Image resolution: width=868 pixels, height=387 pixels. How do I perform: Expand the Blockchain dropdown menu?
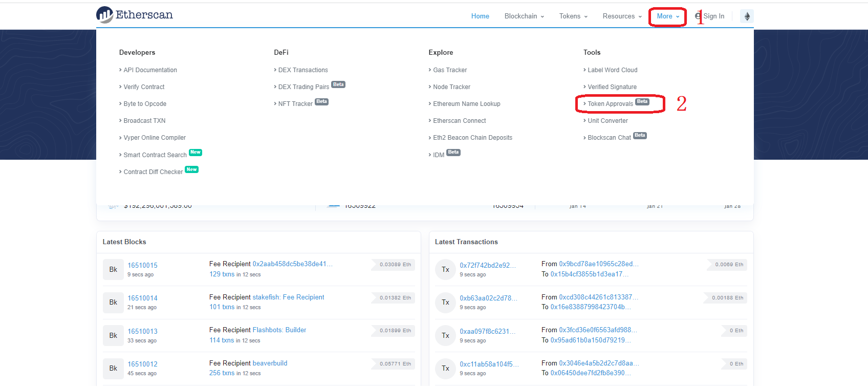click(x=524, y=16)
